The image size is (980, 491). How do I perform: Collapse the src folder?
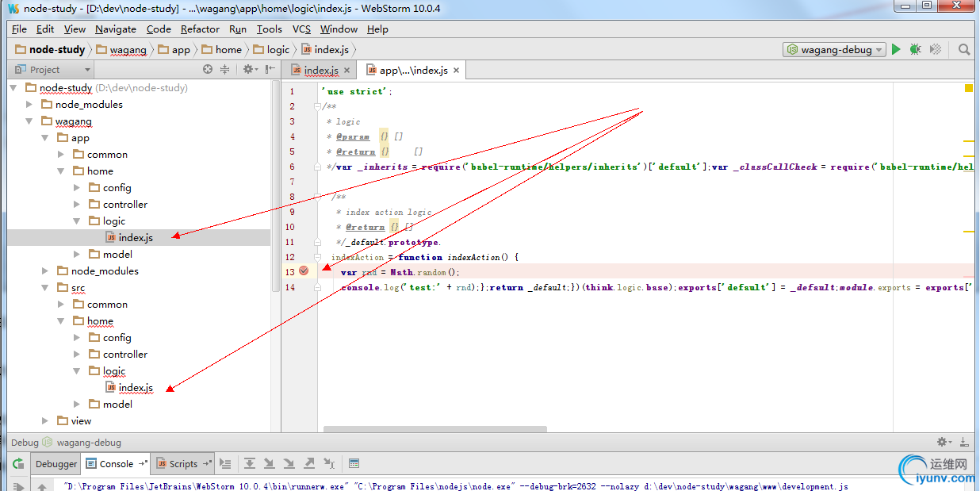pos(46,288)
